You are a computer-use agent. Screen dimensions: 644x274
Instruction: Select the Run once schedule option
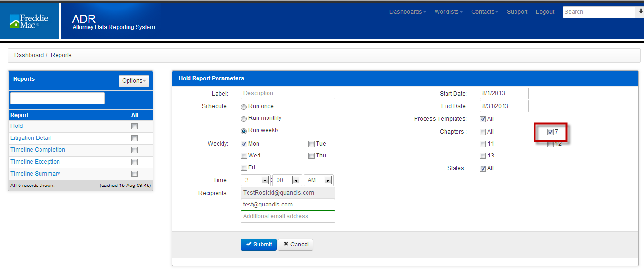[244, 107]
